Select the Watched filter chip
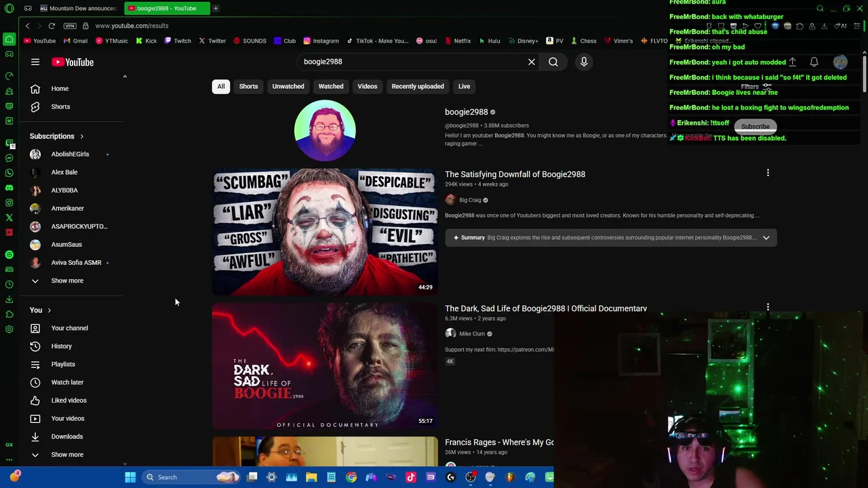 (331, 86)
